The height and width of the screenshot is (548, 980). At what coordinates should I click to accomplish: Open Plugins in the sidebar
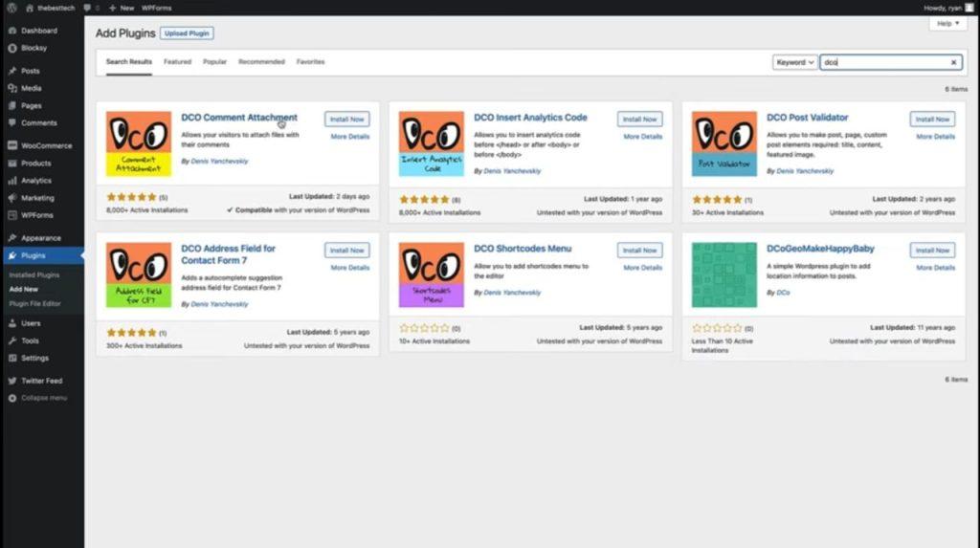pyautogui.click(x=42, y=255)
